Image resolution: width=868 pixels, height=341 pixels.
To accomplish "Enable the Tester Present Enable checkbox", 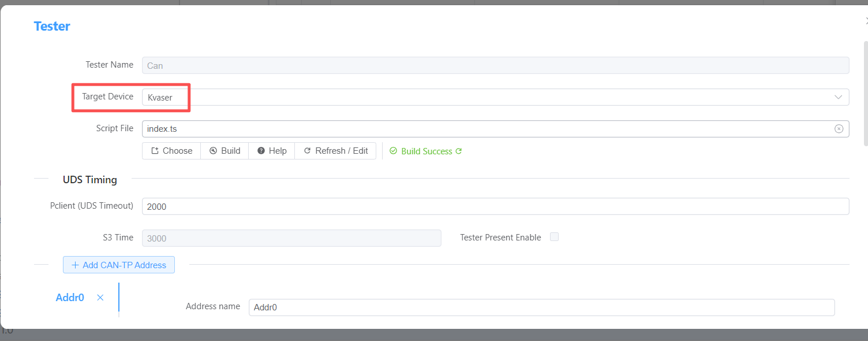I will pyautogui.click(x=554, y=237).
